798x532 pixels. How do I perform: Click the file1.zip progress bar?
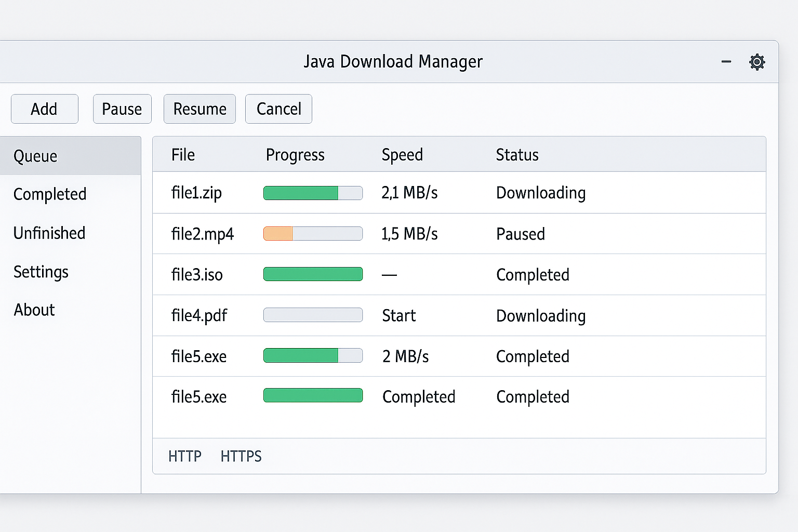coord(313,193)
